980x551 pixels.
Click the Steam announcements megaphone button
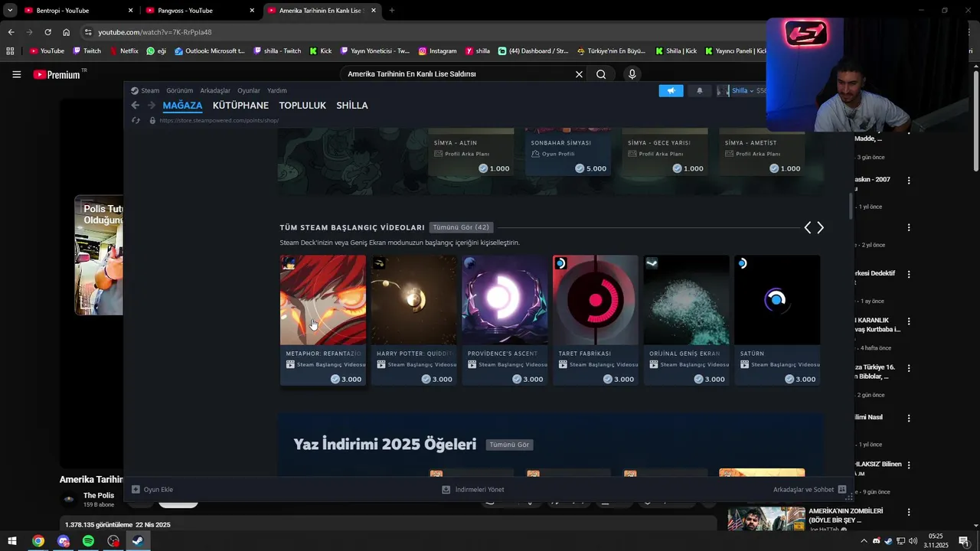[x=671, y=90]
